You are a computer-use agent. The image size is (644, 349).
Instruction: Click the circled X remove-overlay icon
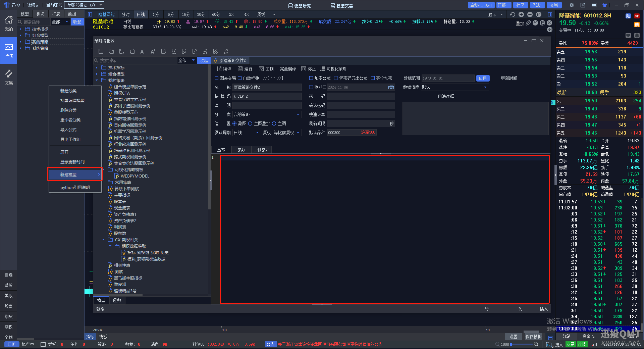(x=549, y=23)
